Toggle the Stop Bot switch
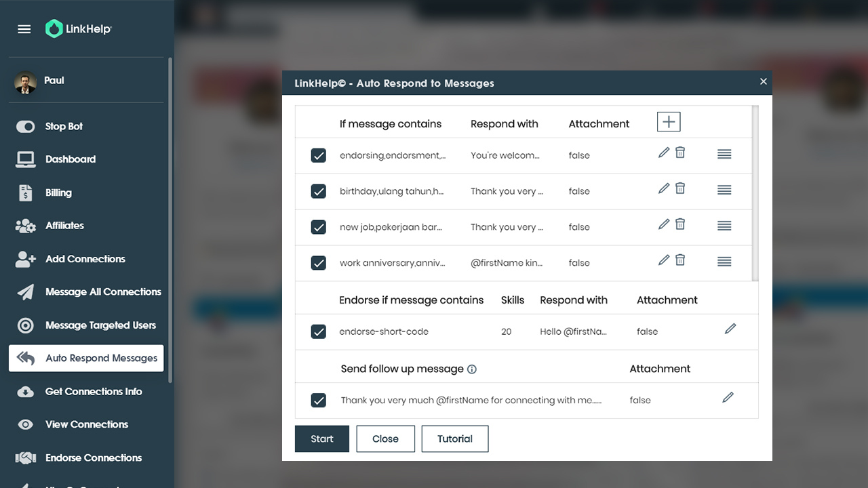This screenshot has height=488, width=868. tap(26, 127)
